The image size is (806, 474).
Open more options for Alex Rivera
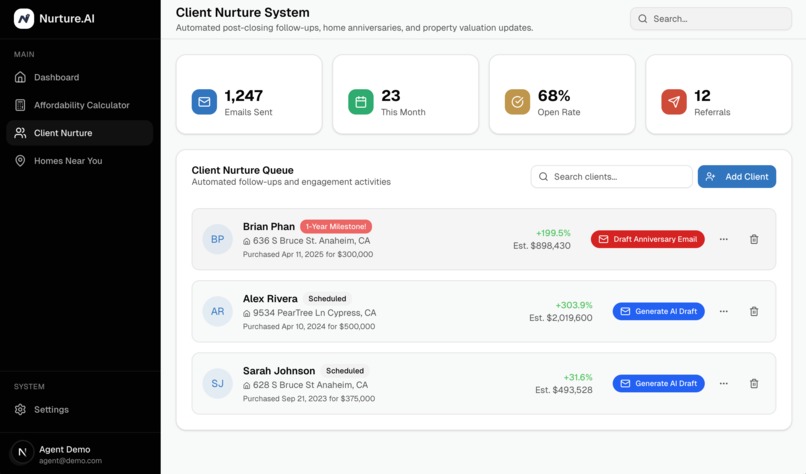724,311
